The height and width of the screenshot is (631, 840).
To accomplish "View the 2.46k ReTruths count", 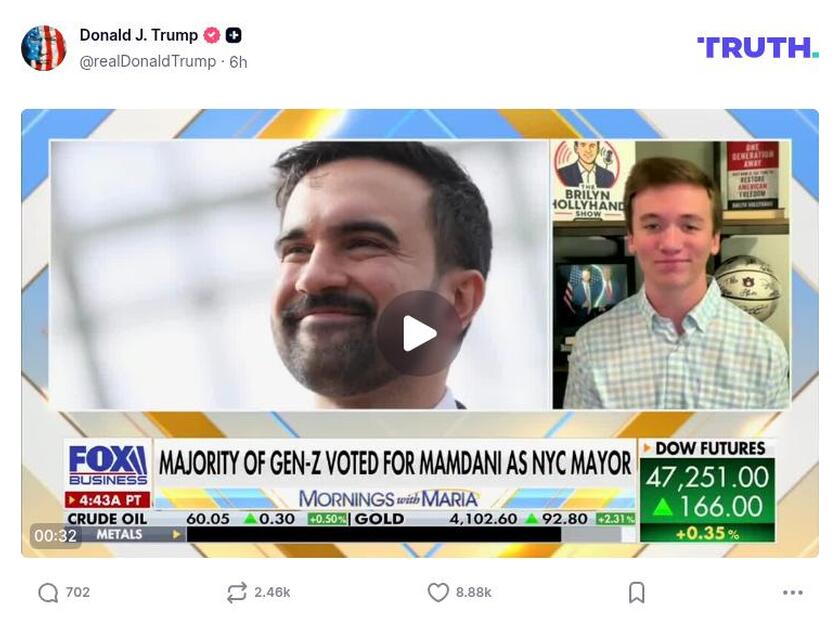I will (x=272, y=592).
